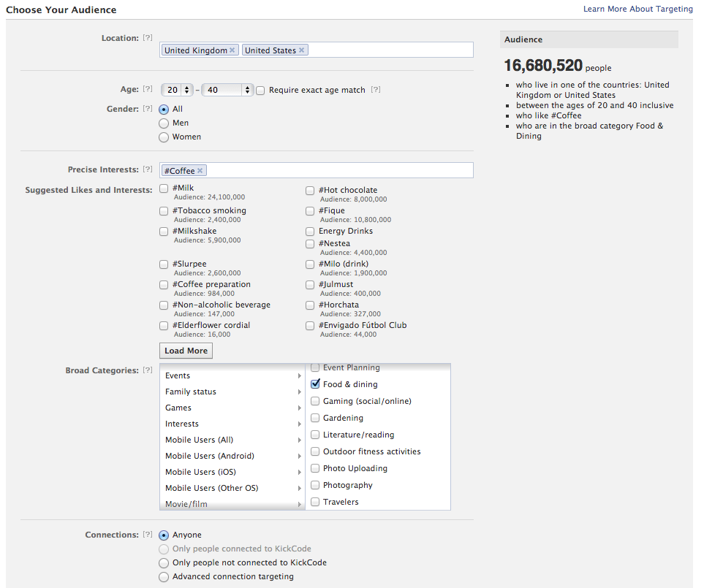Expand Mobile Users (Other OS) category
The image size is (704, 588).
232,488
